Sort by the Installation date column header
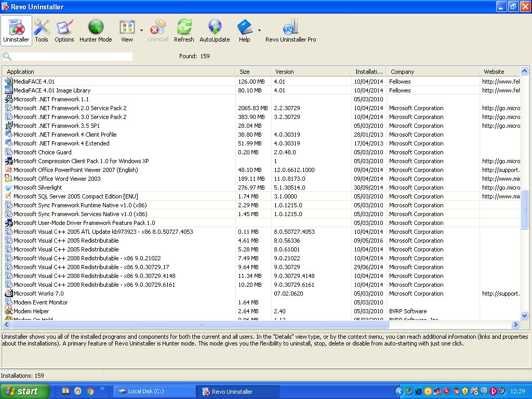Screen dimensions: 532x399 tap(368, 72)
